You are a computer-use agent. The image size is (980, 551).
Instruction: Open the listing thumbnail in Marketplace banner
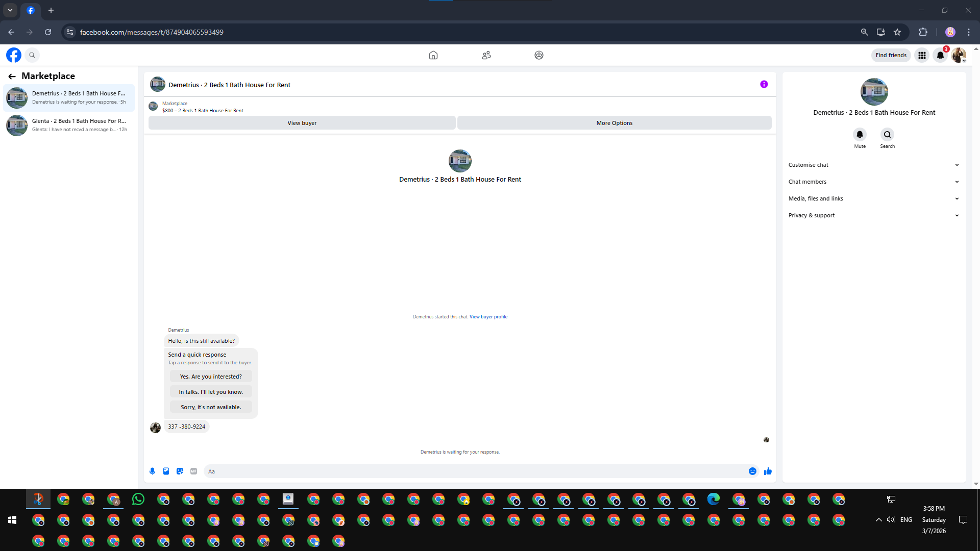(x=153, y=106)
